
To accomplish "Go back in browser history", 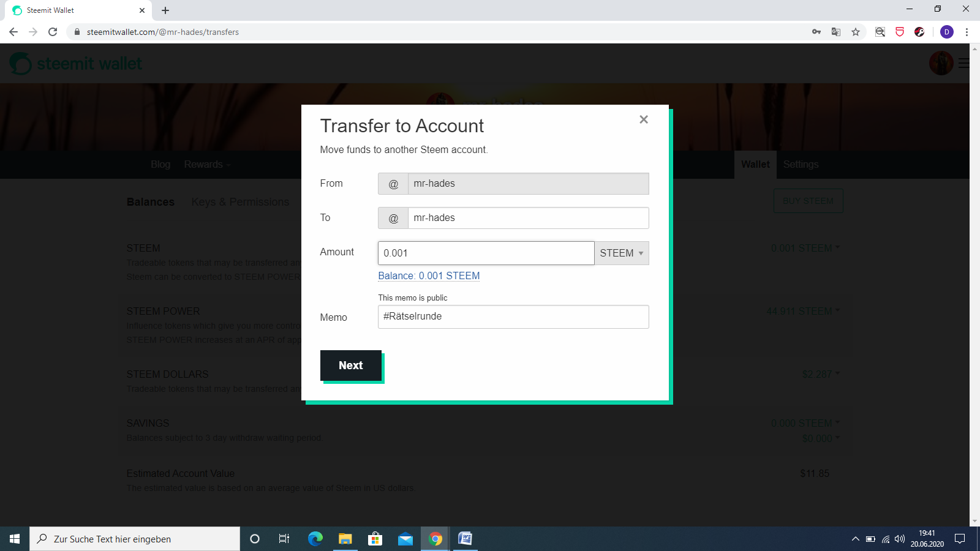I will pyautogui.click(x=13, y=32).
